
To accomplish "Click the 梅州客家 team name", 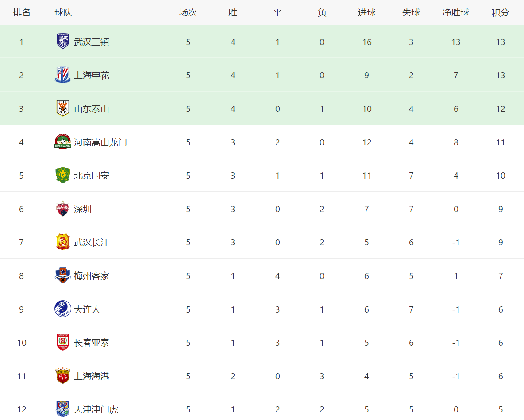I will pyautogui.click(x=92, y=276).
